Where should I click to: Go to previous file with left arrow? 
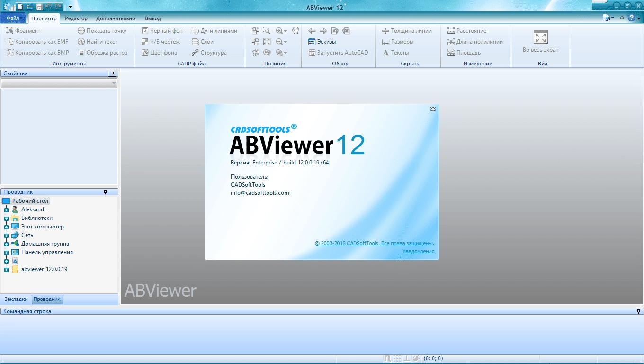click(x=312, y=31)
